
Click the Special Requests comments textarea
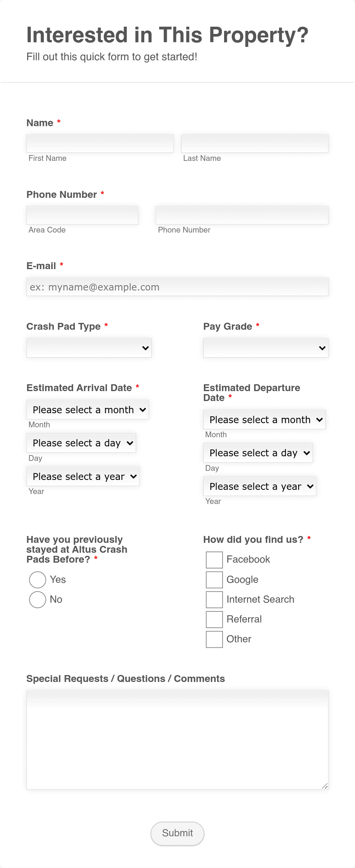[177, 740]
